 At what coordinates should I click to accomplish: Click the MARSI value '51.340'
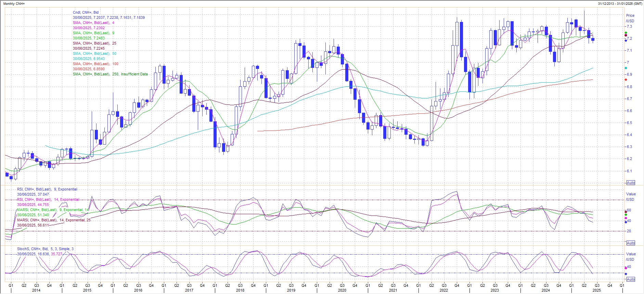point(43,215)
